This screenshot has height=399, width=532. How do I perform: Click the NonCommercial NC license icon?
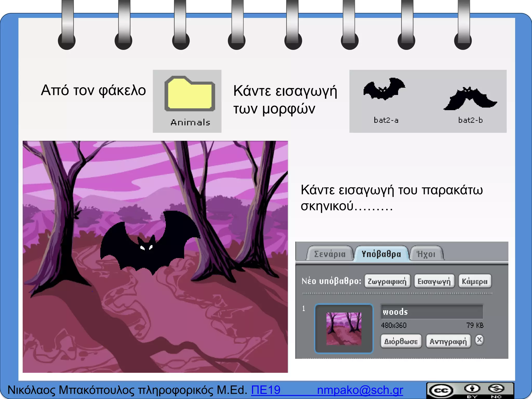(x=496, y=389)
